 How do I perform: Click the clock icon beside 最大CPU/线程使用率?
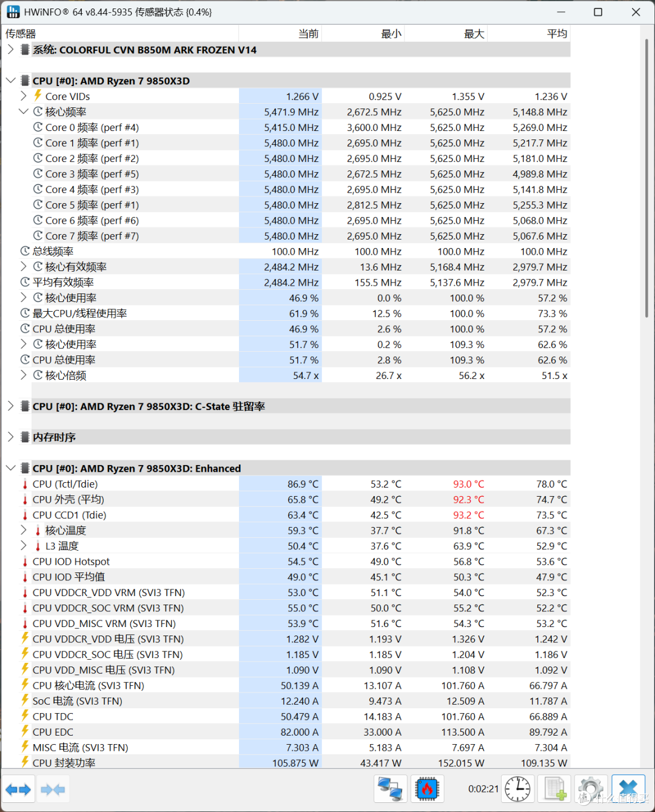click(x=25, y=313)
